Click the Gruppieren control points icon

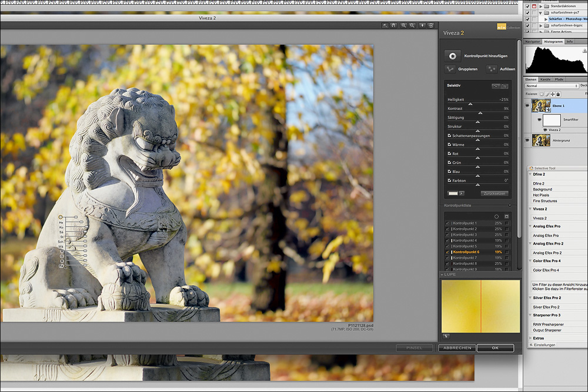[x=450, y=69]
